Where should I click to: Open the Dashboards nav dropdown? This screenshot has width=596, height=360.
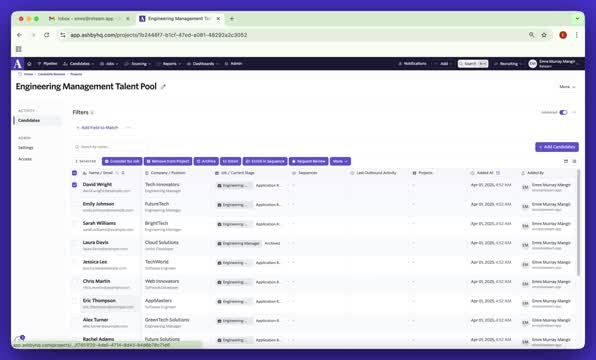203,64
